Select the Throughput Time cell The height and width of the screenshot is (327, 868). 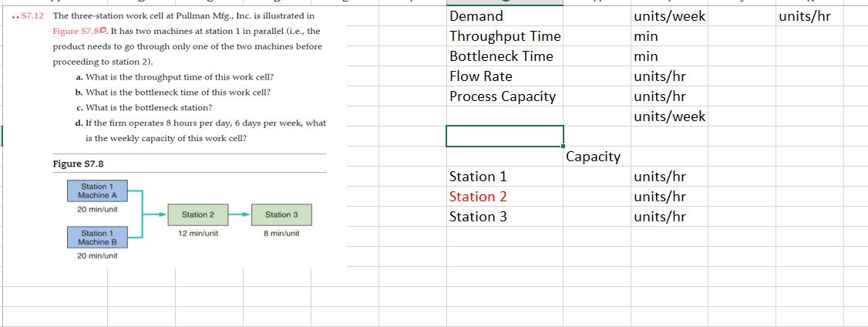click(504, 36)
